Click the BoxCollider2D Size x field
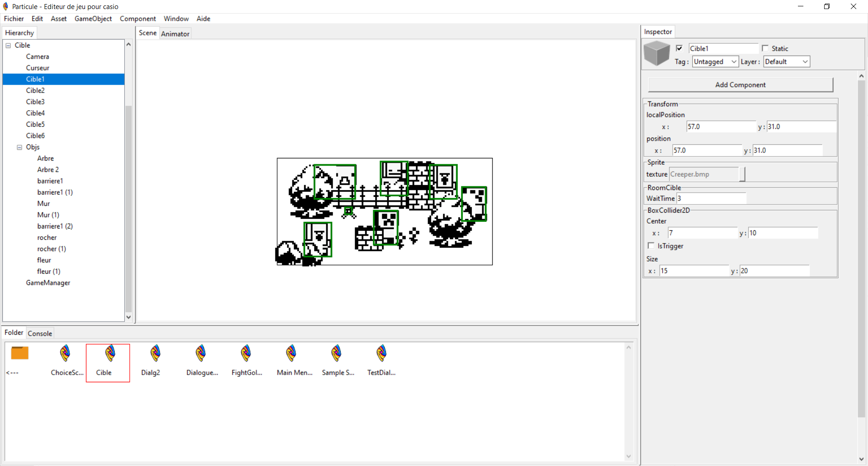Viewport: 868px width, 466px height. 694,271
